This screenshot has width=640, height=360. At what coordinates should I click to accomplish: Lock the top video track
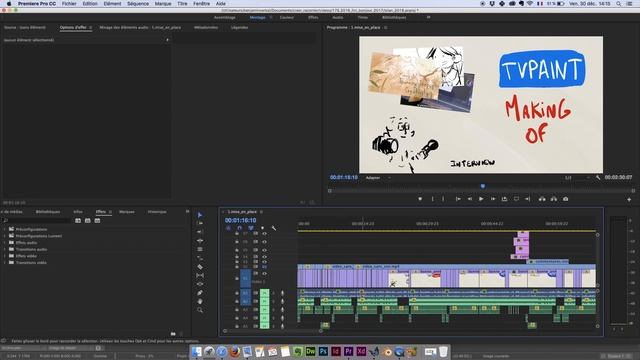click(x=237, y=233)
